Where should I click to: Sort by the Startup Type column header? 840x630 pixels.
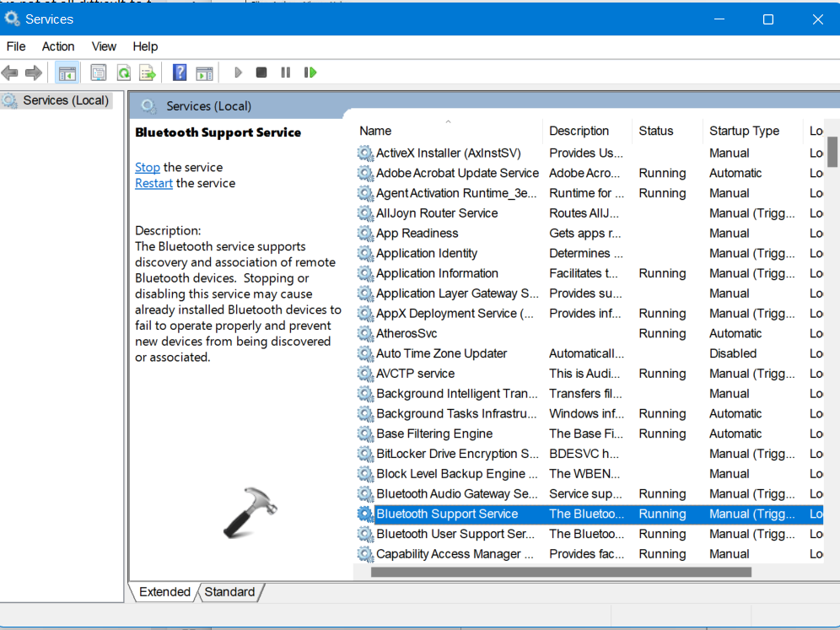744,131
